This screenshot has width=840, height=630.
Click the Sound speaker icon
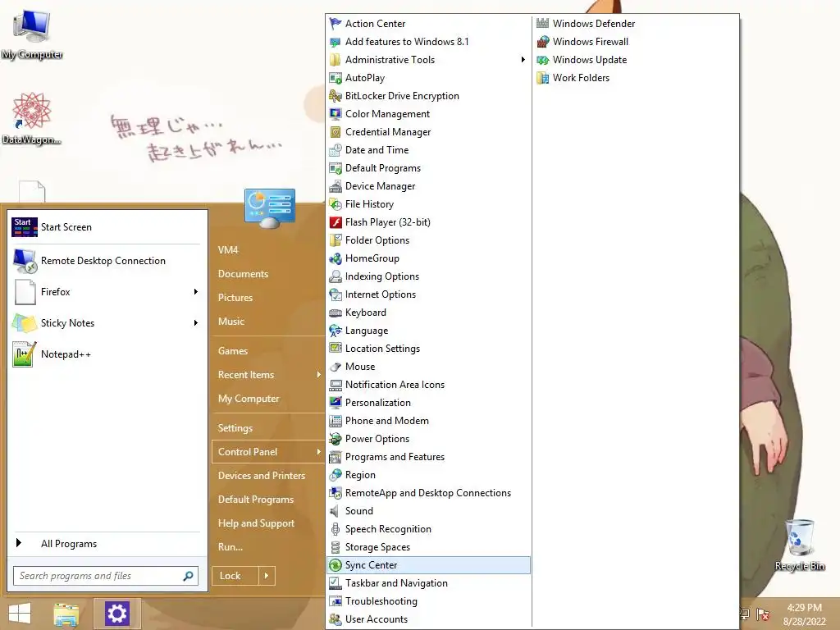click(x=336, y=511)
